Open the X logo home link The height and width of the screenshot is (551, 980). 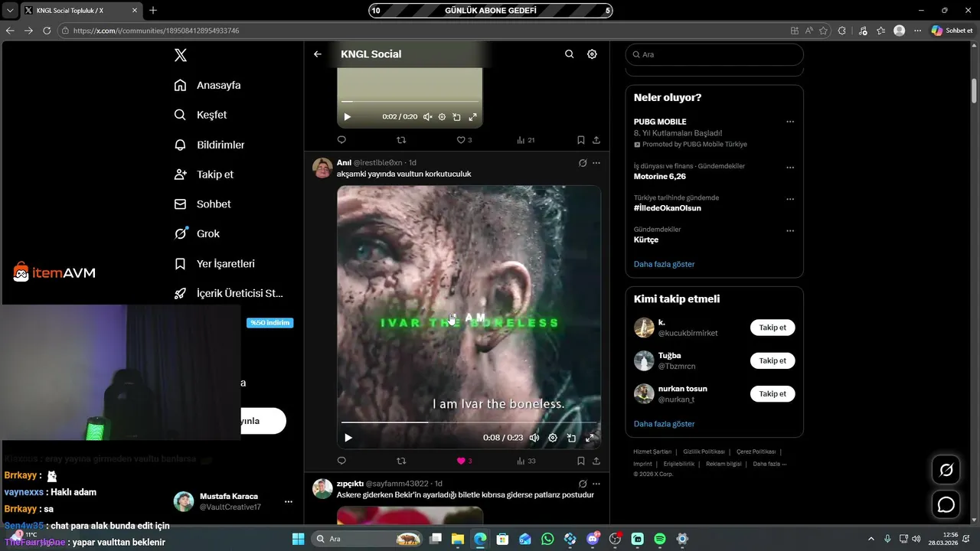click(x=181, y=55)
